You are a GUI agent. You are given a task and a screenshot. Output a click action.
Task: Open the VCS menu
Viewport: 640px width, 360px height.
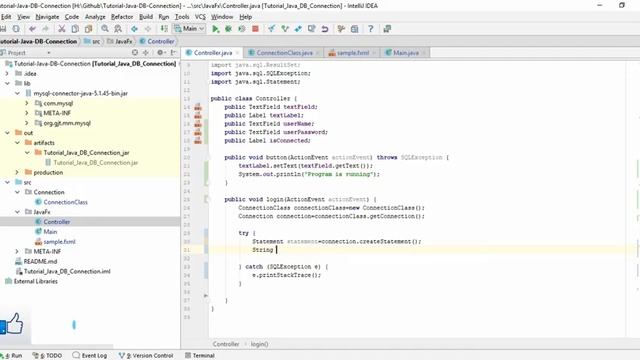200,17
